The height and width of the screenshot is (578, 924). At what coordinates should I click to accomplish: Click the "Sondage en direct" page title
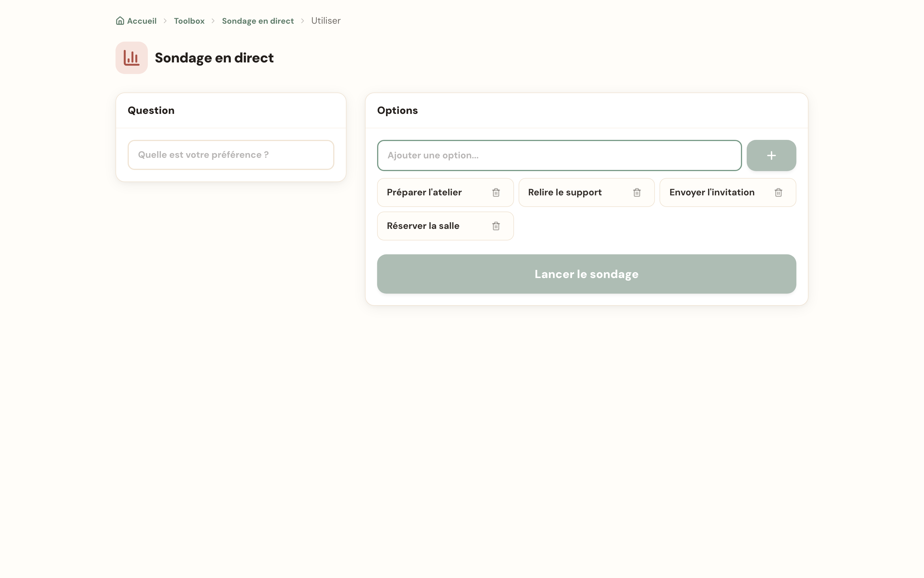tap(214, 58)
